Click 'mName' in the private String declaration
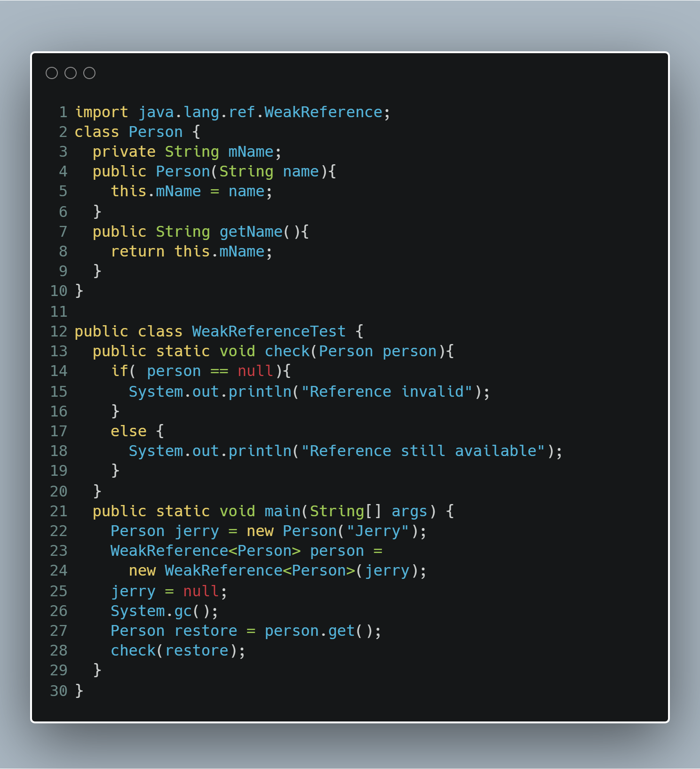Viewport: 700px width, 769px height. tap(251, 152)
